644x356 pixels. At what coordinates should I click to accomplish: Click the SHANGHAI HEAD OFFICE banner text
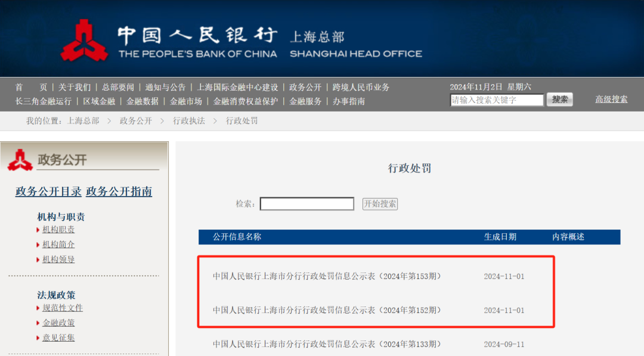tap(355, 54)
